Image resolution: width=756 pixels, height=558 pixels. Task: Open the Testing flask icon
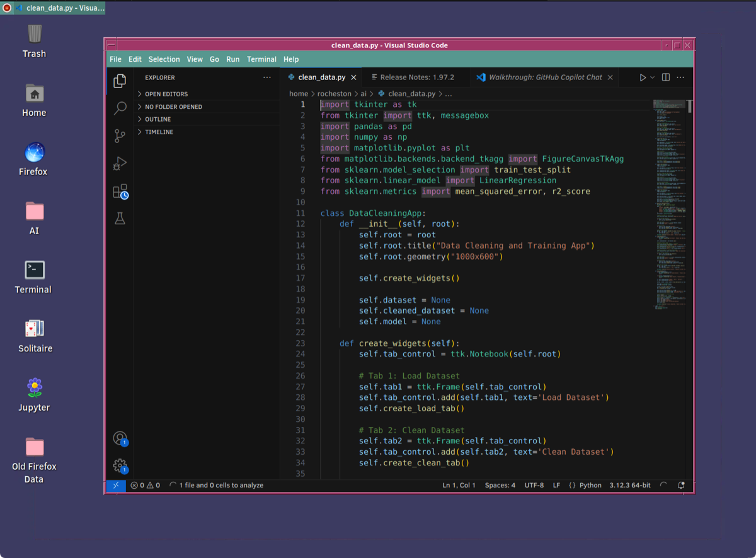click(x=120, y=219)
